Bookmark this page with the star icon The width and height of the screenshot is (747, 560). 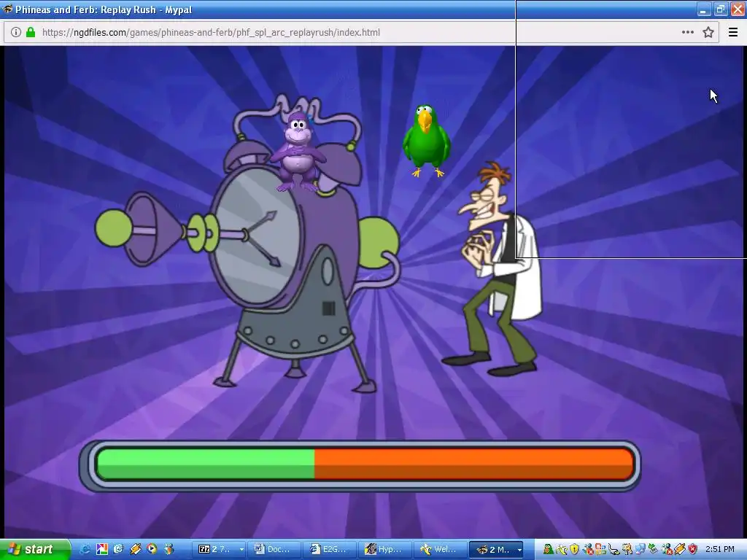[708, 32]
